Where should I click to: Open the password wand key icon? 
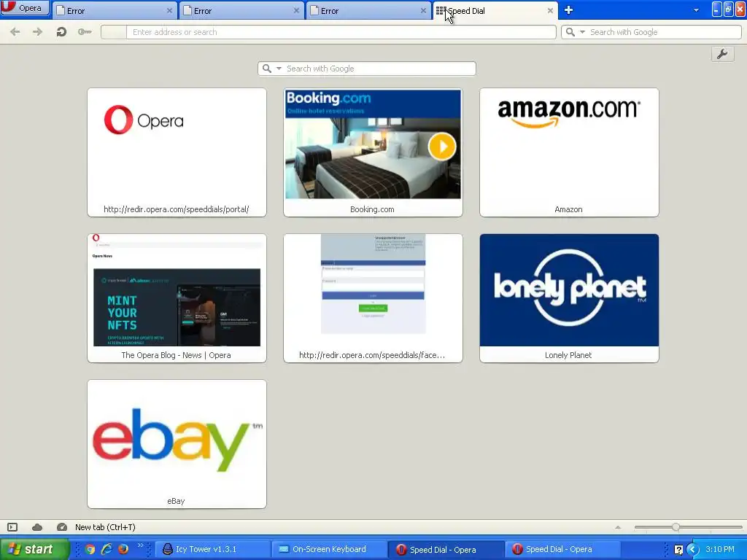[x=85, y=32]
